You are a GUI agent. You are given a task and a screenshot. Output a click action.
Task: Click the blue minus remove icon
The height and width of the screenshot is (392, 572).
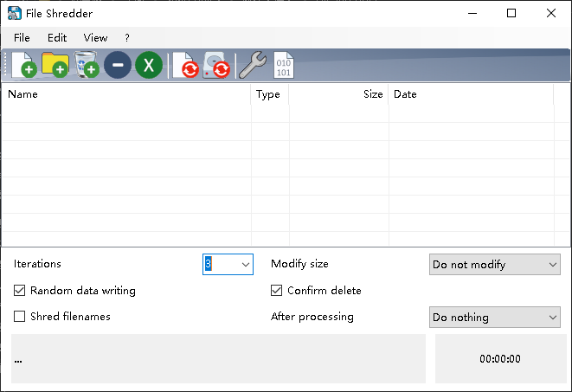pyautogui.click(x=118, y=65)
